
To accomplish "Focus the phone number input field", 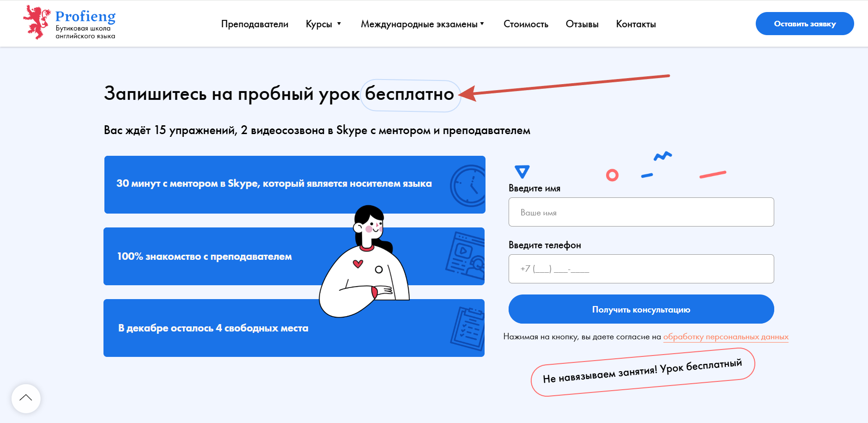I will (x=641, y=269).
